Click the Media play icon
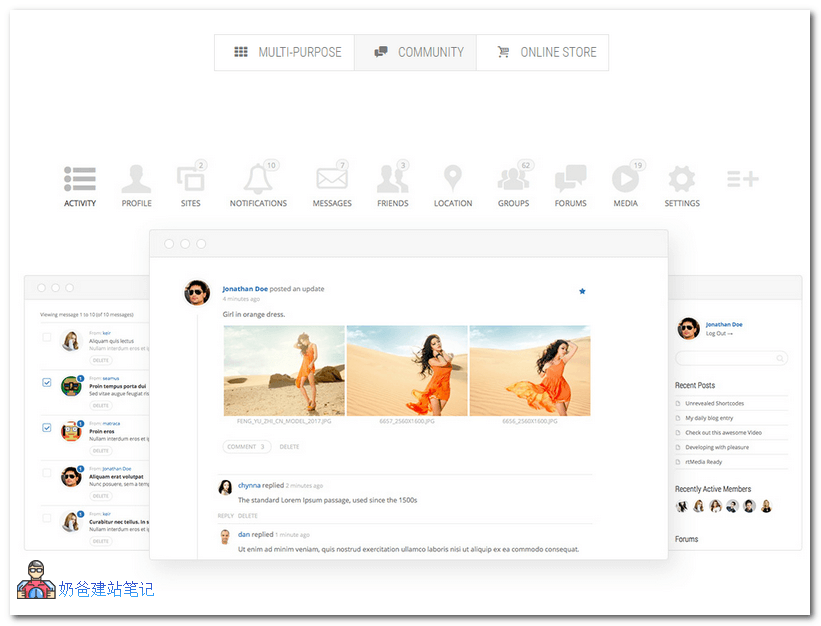Image resolution: width=821 pixels, height=626 pixels. (625, 180)
